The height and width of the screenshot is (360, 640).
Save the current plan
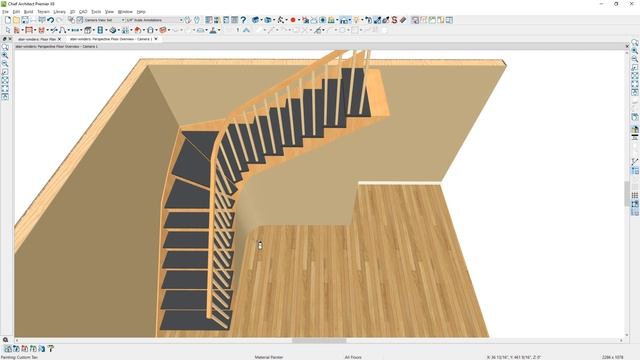pos(24,20)
